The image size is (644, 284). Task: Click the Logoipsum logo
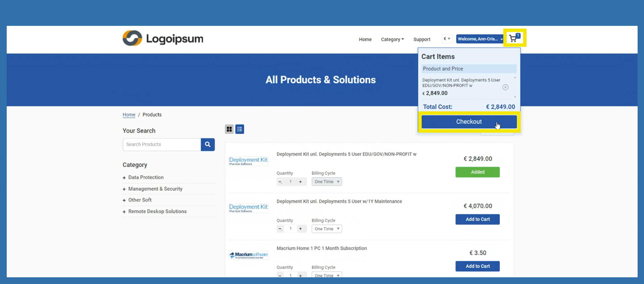click(x=163, y=39)
